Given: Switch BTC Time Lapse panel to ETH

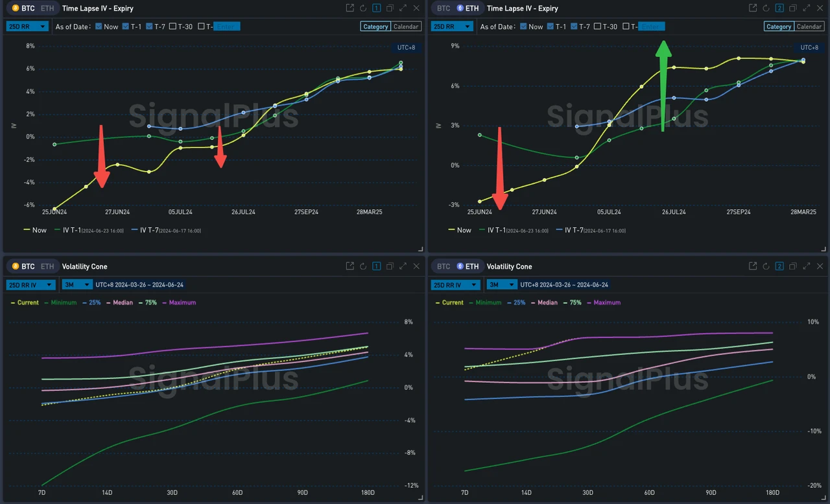Looking at the screenshot, I should [47, 8].
